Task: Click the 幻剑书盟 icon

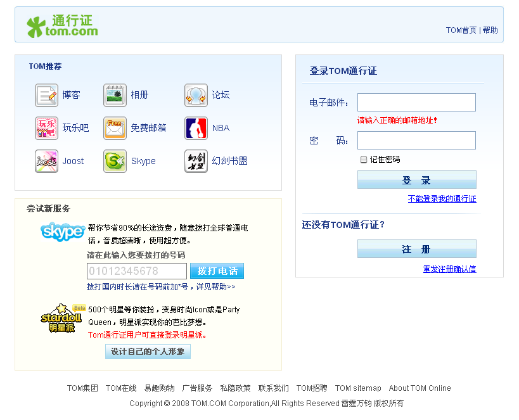Action: coord(196,161)
